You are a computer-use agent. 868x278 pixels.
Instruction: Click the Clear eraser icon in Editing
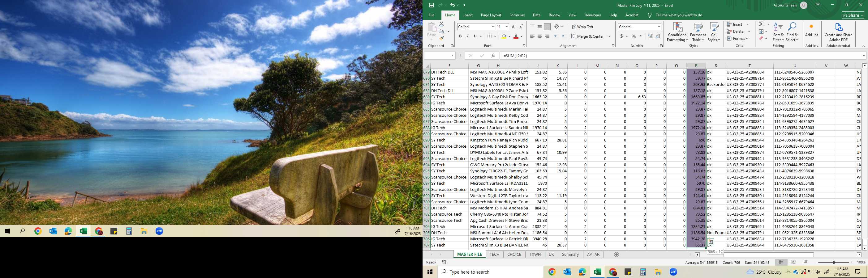tap(761, 38)
